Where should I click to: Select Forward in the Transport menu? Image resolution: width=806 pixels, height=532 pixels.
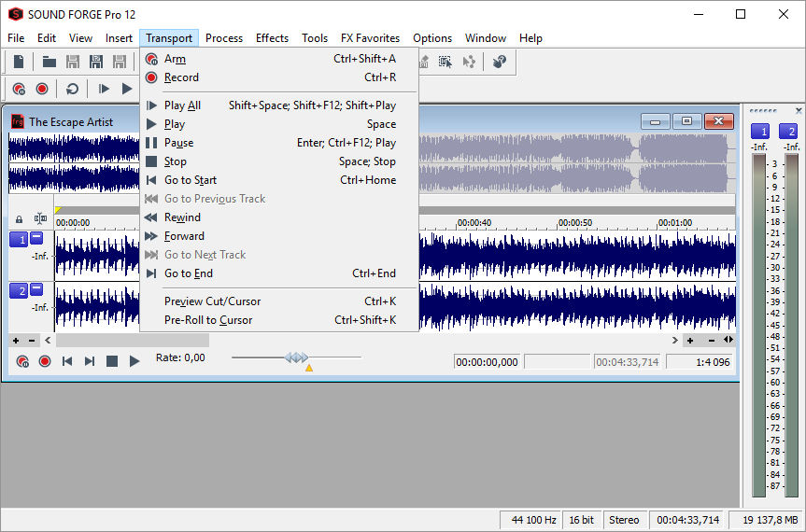coord(279,236)
